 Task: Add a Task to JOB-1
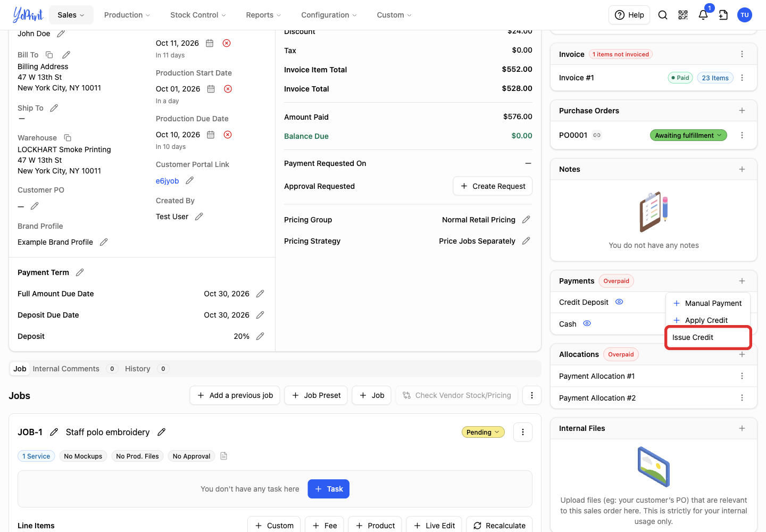tap(328, 489)
